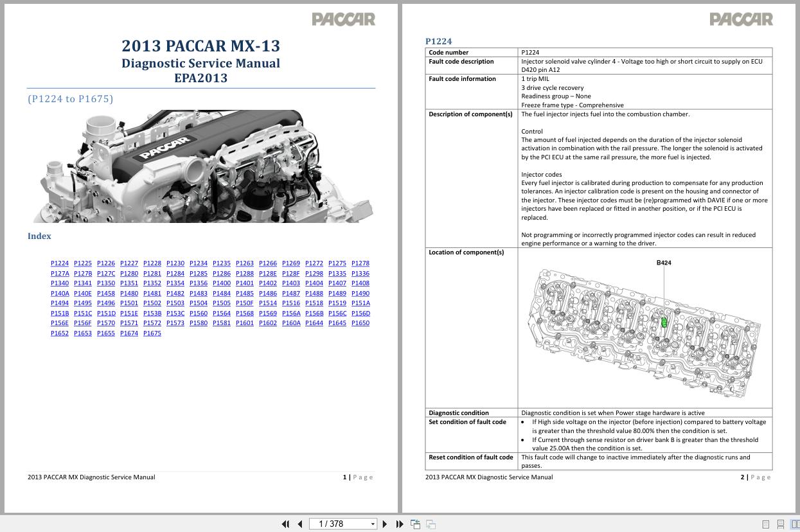Open the P128F index link
The image size is (800, 532).
coord(291,274)
